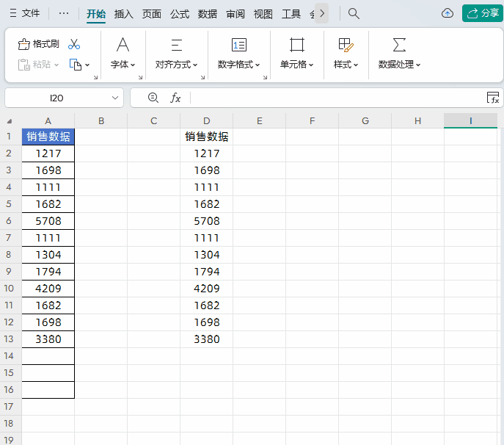Image resolution: width=504 pixels, height=445 pixels.
Task: Open the 公式 ribbon tab
Action: [x=179, y=14]
